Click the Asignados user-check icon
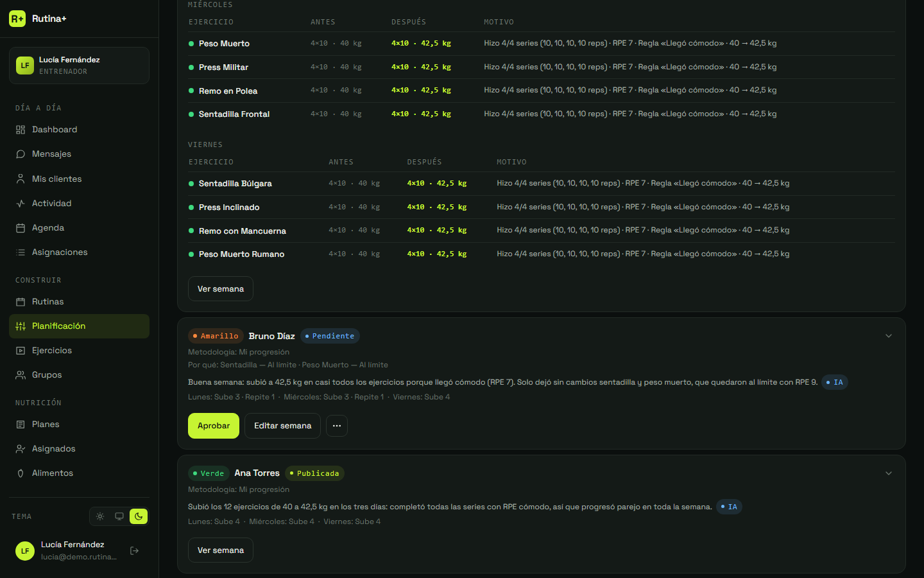This screenshot has height=578, width=924. (21, 449)
